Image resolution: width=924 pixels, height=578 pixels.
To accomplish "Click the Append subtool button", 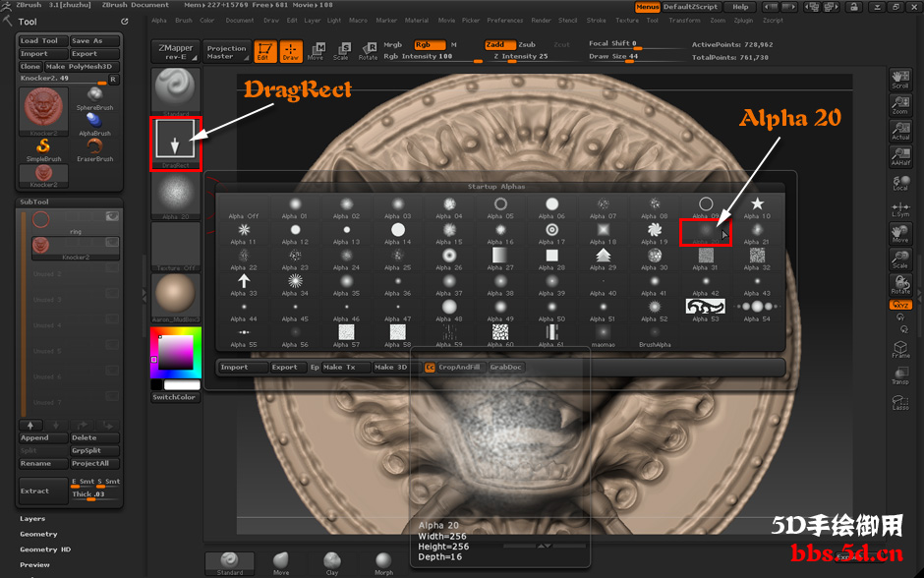I will pos(43,437).
